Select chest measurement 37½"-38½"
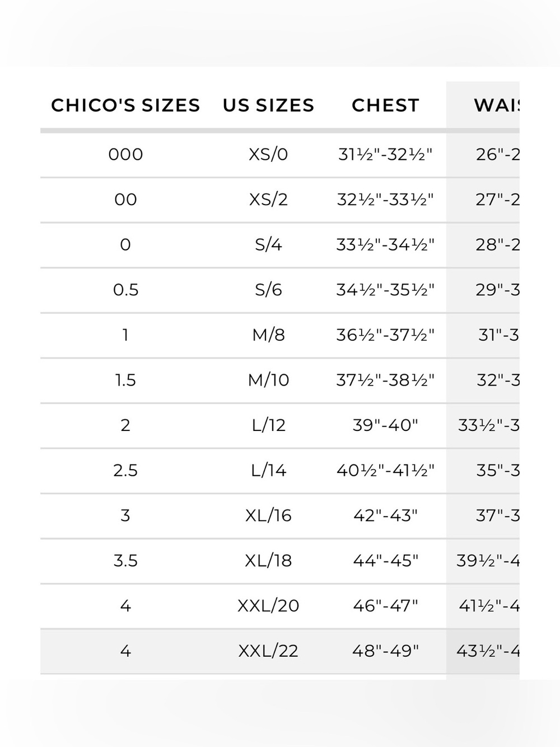This screenshot has width=560, height=747. [385, 380]
